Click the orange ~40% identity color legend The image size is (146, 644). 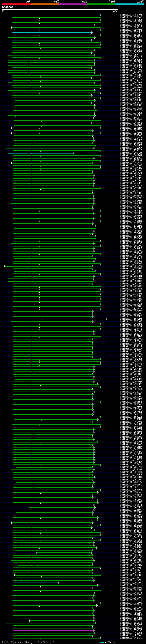[x=45, y=4]
